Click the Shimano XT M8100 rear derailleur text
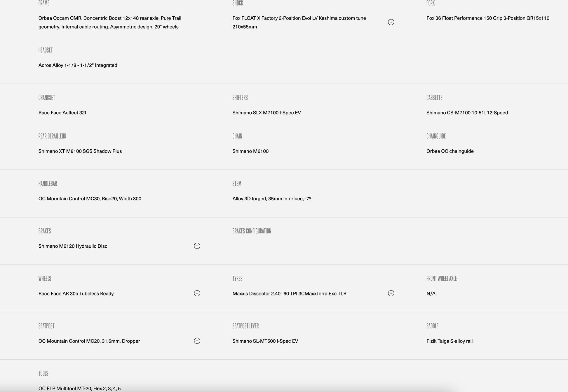568x392 pixels. tap(80, 151)
